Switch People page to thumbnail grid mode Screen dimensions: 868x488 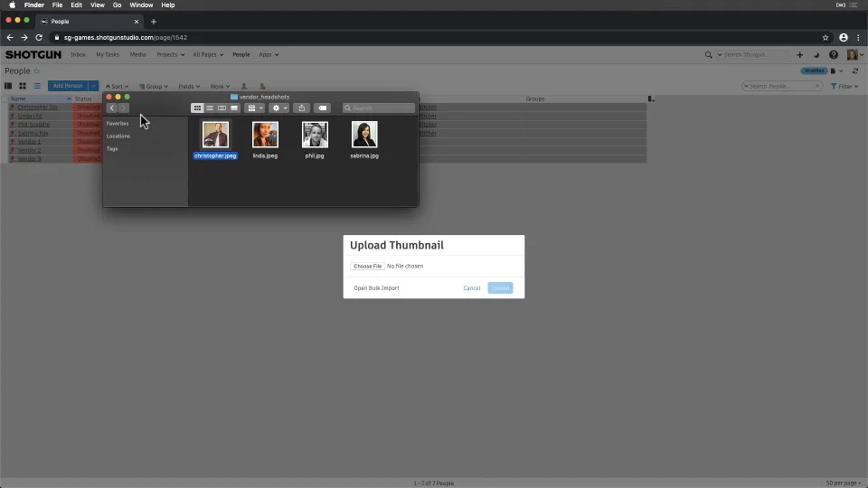pyautogui.click(x=23, y=86)
